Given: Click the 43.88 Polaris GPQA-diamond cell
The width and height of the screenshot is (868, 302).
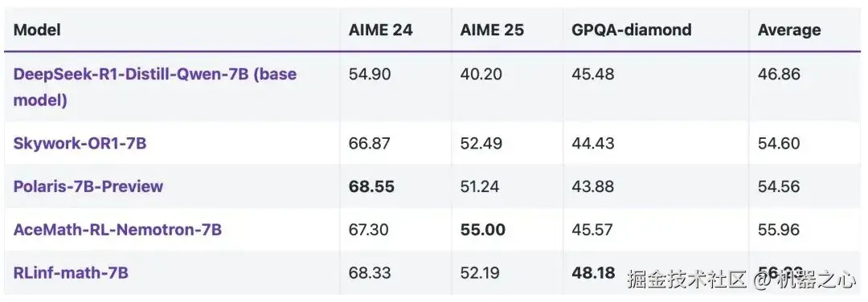Looking at the screenshot, I should (593, 186).
